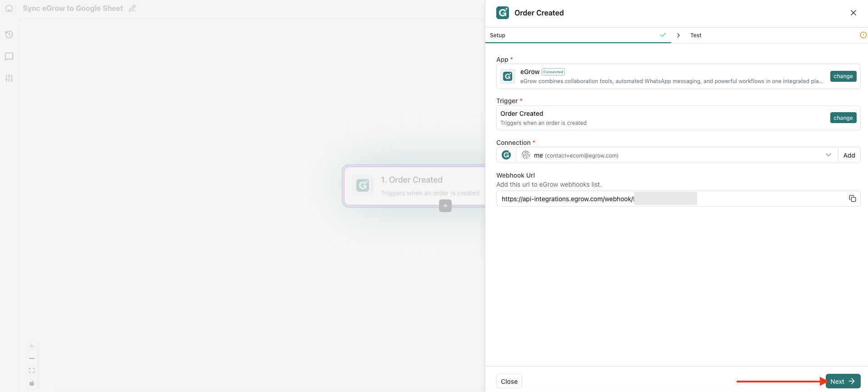Zoom in on the canvas
The width and height of the screenshot is (868, 392).
[32, 346]
